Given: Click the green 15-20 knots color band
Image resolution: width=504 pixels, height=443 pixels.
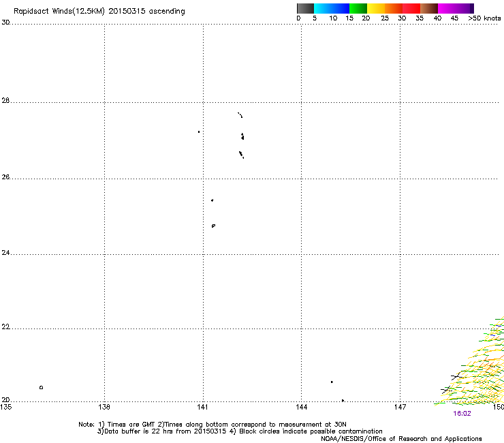Looking at the screenshot, I should pyautogui.click(x=358, y=8).
